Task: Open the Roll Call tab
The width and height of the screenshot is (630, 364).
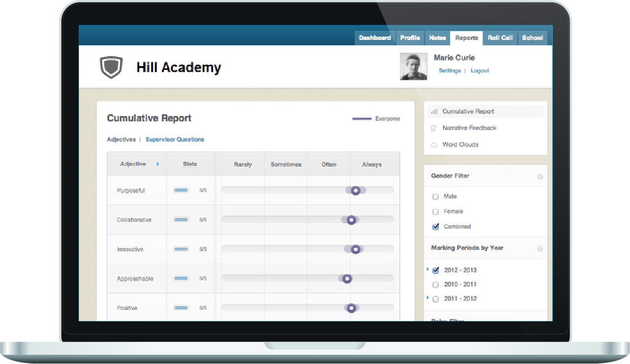Action: click(500, 38)
